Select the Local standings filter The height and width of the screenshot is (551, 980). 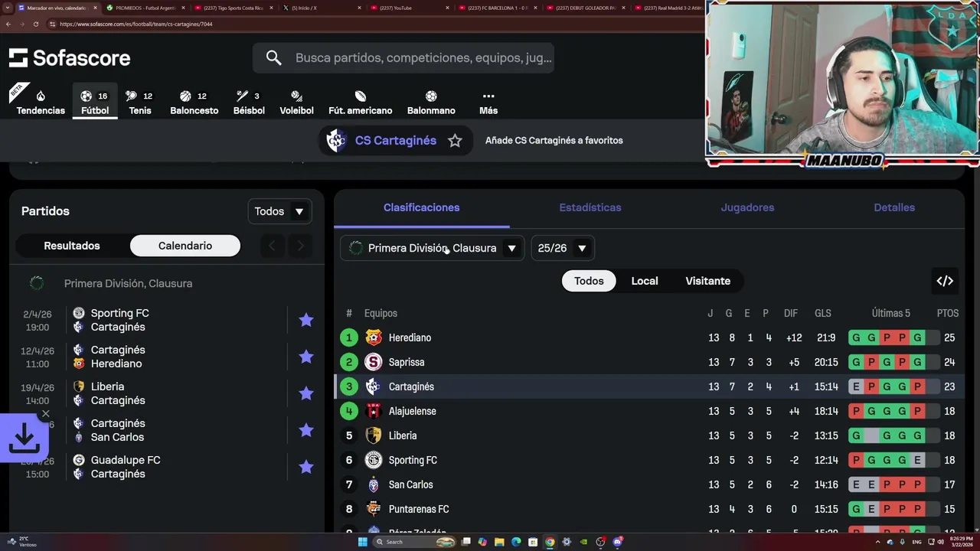645,281
